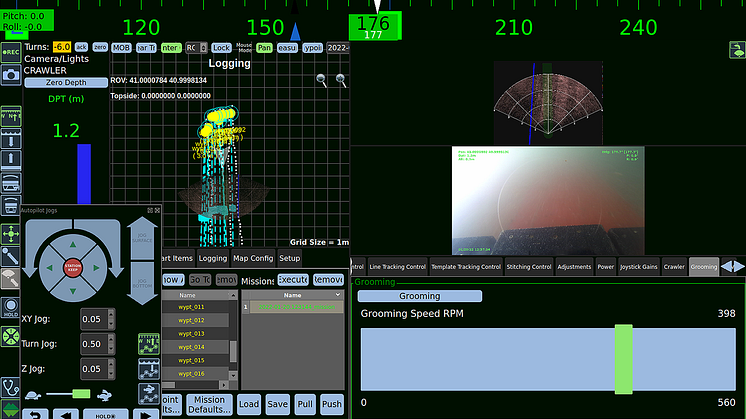Select waypoint wypt_013 row
Screen dimensions: 746x419
(x=196, y=333)
